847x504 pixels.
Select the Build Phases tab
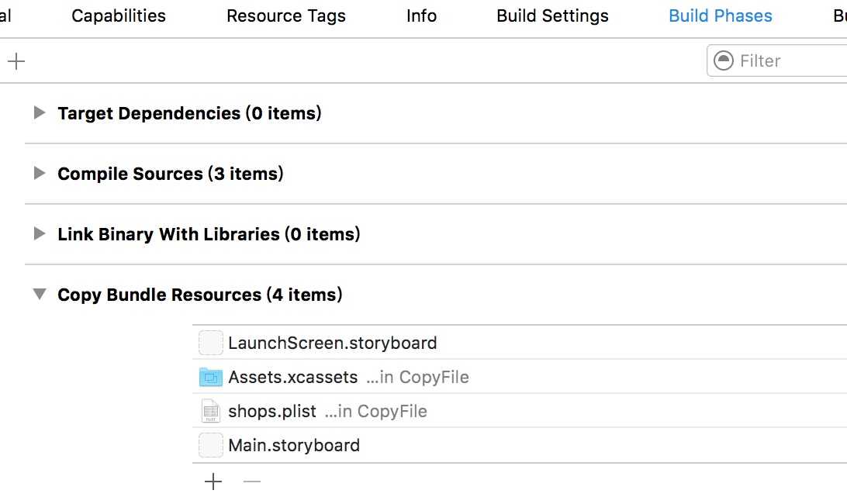(720, 16)
